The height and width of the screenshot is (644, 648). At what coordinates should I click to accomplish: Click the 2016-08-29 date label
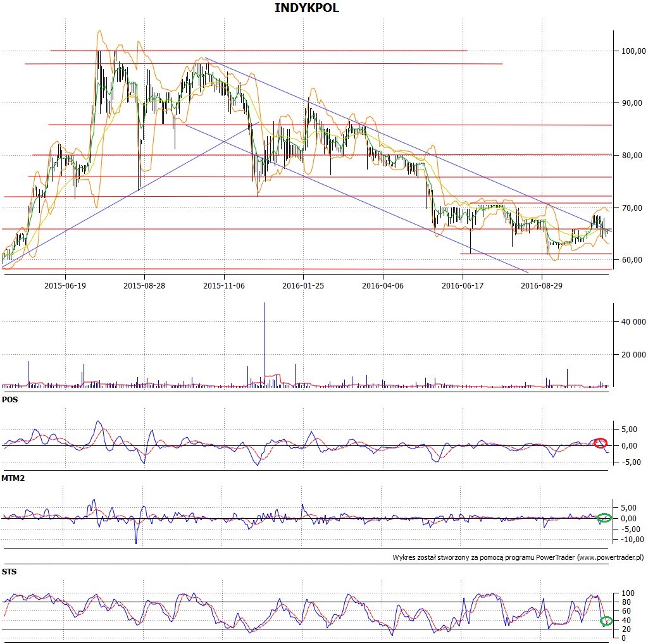point(542,285)
